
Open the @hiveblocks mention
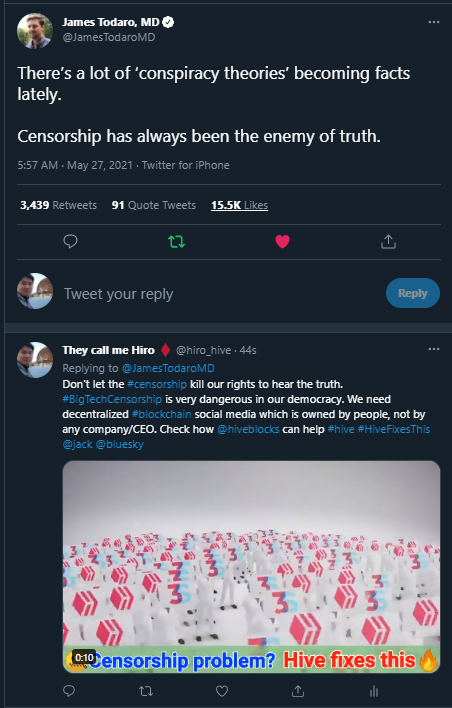tap(248, 429)
